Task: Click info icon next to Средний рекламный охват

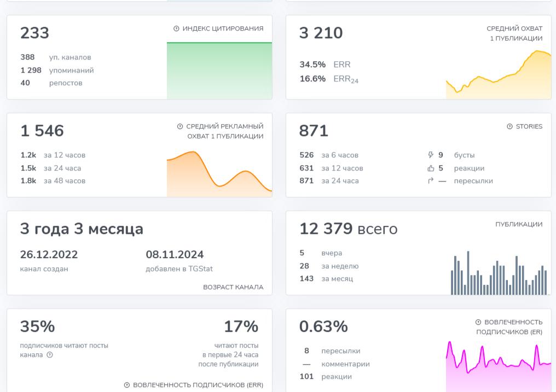Action: coord(180,126)
